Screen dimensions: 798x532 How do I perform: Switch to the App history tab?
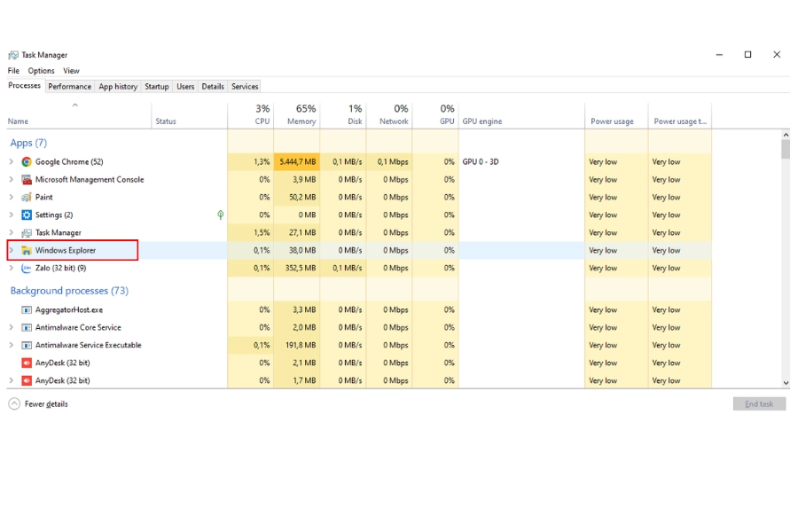pyautogui.click(x=118, y=87)
